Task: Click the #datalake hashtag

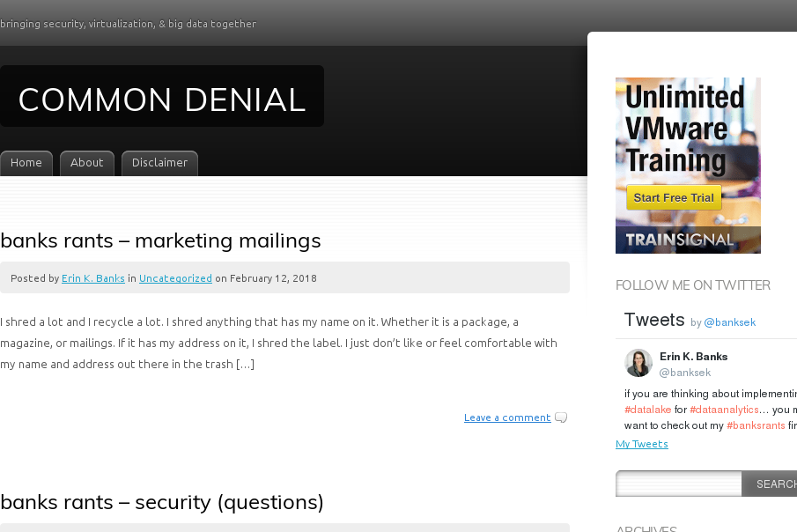Action: coord(648,410)
